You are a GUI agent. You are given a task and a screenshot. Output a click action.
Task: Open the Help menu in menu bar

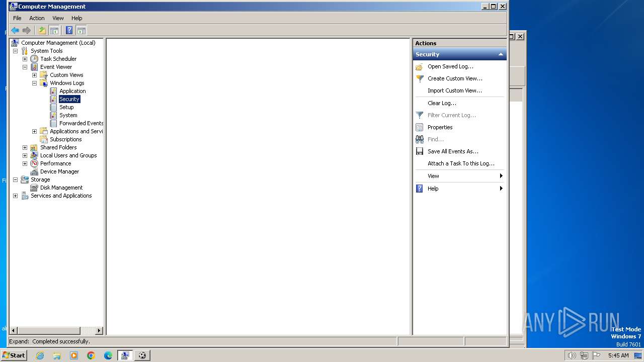[76, 18]
